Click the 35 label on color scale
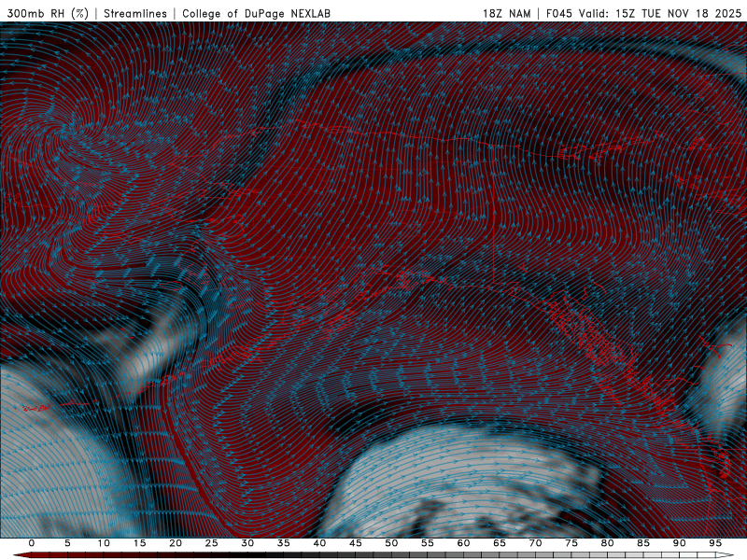 [284, 543]
